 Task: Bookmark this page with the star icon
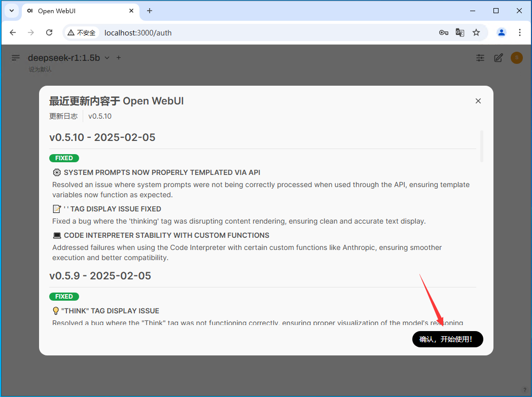(476, 32)
